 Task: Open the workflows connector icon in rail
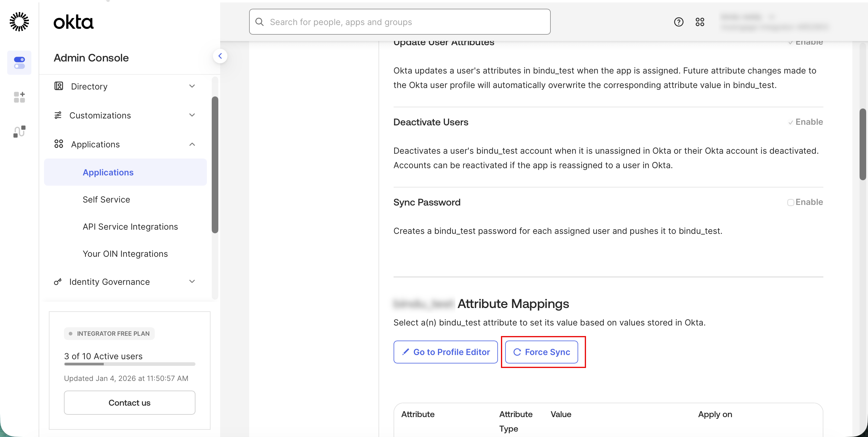coord(19,131)
